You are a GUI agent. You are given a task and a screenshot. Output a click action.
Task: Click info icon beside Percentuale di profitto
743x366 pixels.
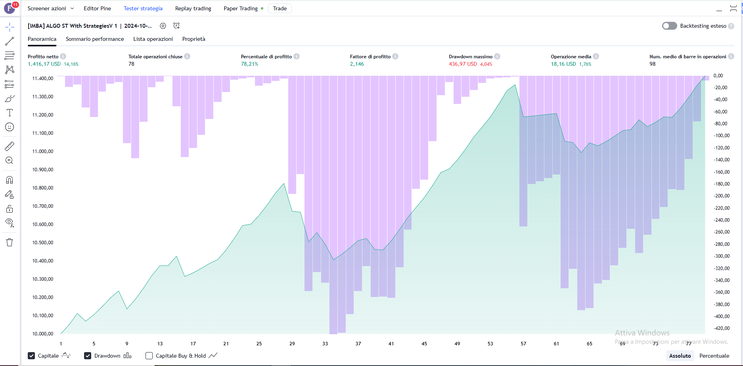pyautogui.click(x=297, y=56)
